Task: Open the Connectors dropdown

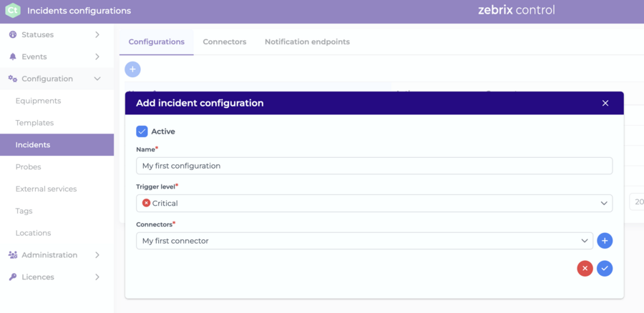Action: point(365,241)
